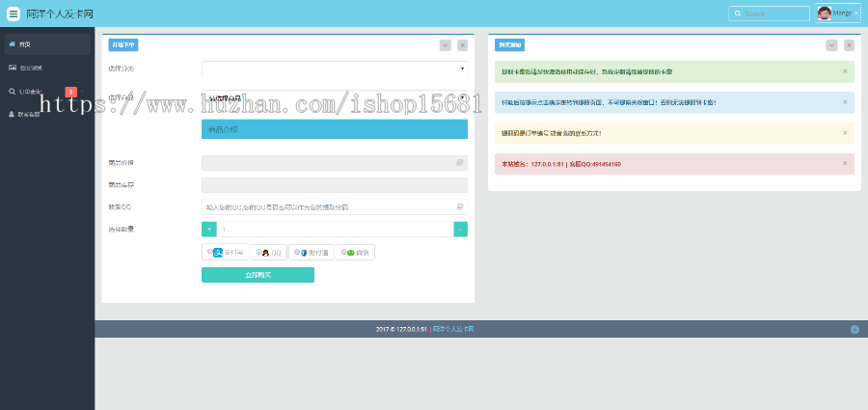Dismiss the blue notice alert
This screenshot has height=410, width=868.
pos(845,102)
